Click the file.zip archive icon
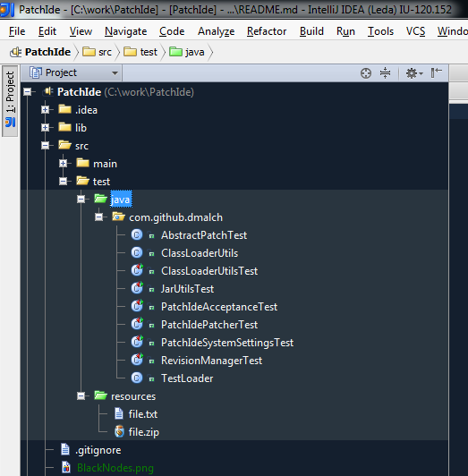This screenshot has width=468, height=476. click(119, 431)
